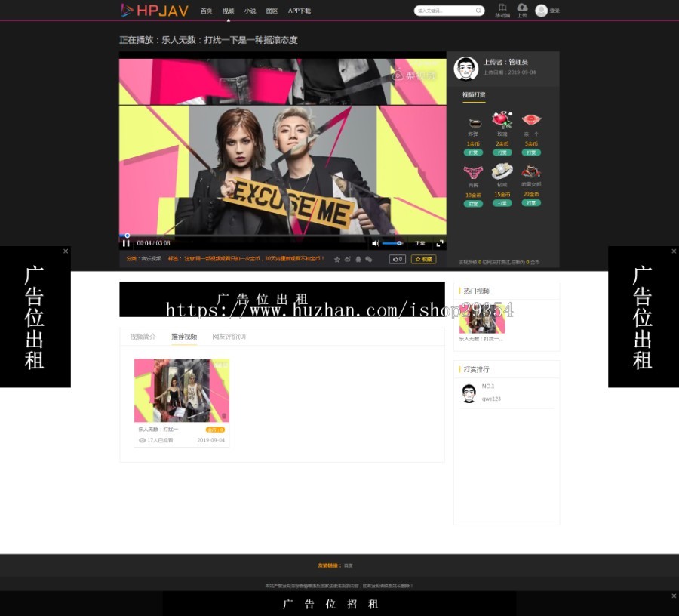Image resolution: width=679 pixels, height=616 pixels.
Task: Mute the video volume icon
Action: [x=376, y=242]
